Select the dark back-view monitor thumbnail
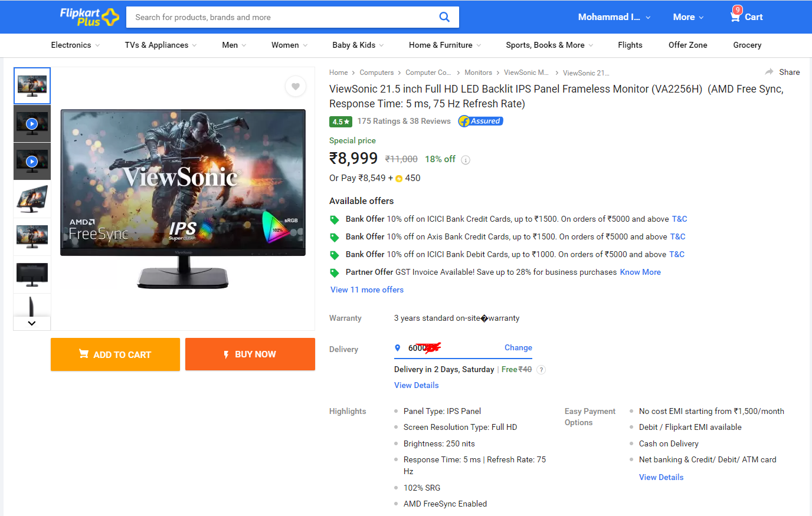This screenshot has height=516, width=812. [32, 275]
